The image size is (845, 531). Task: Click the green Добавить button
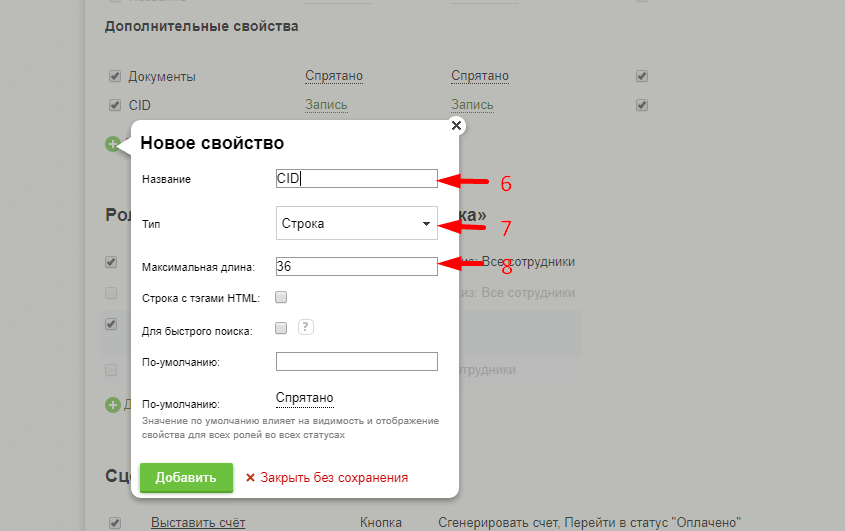(x=186, y=478)
